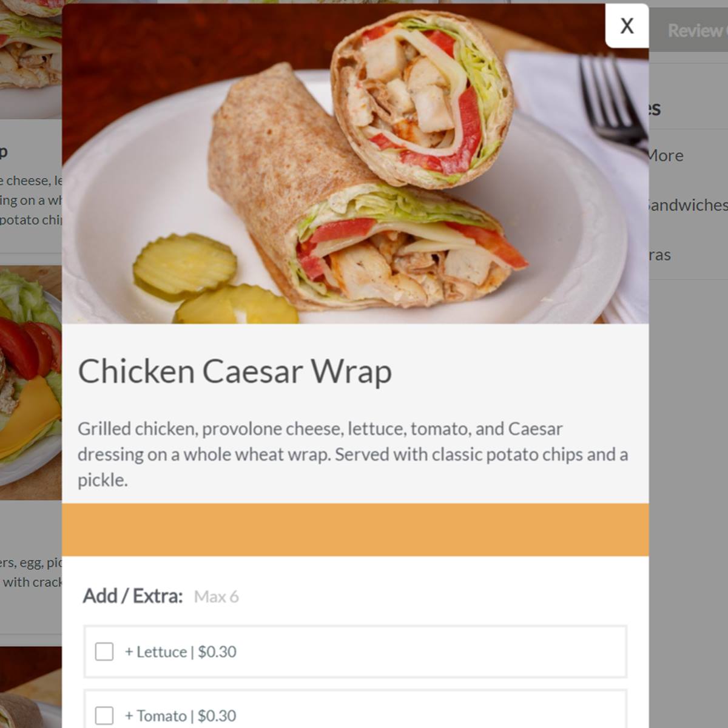Select the '+ Lettuce | $0.30' option label
728x728 pixels.
point(181,652)
